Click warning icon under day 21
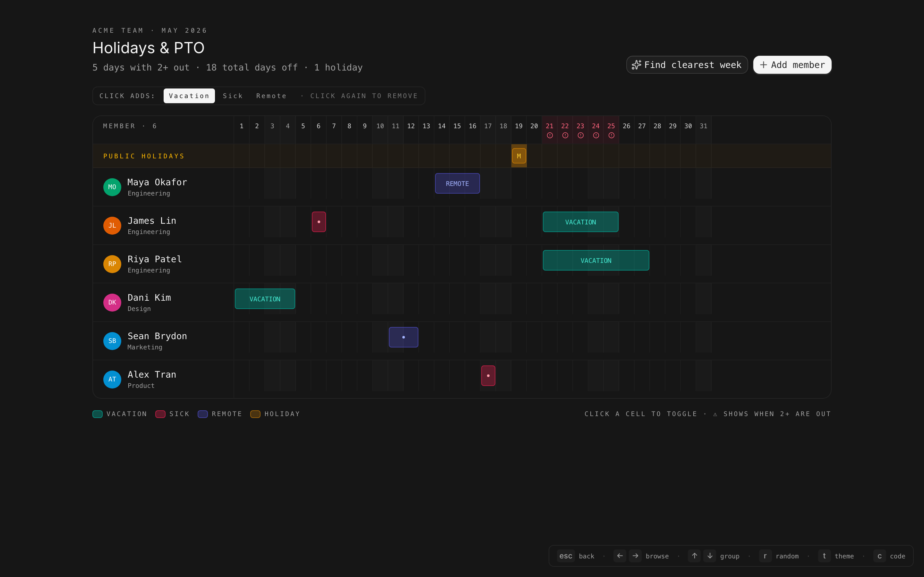Screen dimensions: 924x577 point(550,136)
